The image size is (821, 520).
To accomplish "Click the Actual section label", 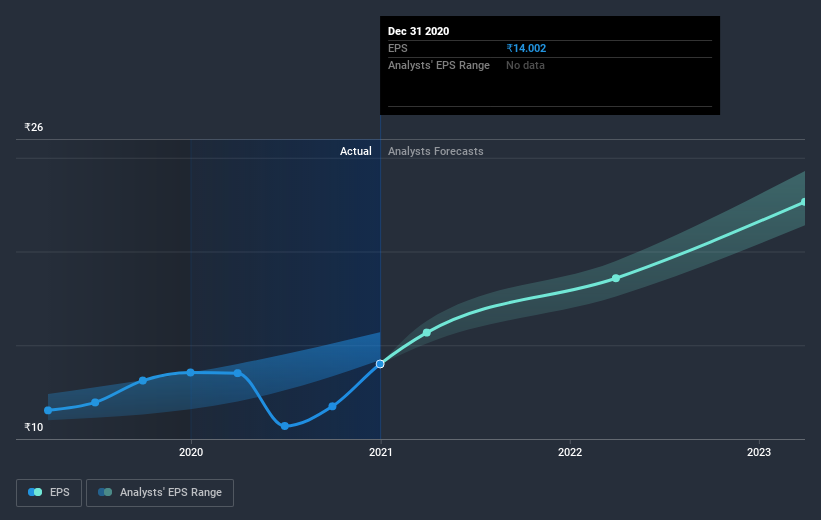I will [x=356, y=151].
